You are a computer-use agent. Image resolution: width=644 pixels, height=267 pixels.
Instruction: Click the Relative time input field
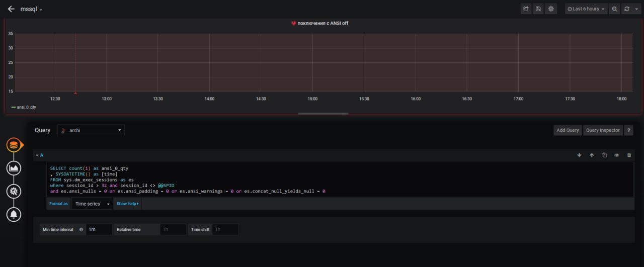(x=173, y=229)
